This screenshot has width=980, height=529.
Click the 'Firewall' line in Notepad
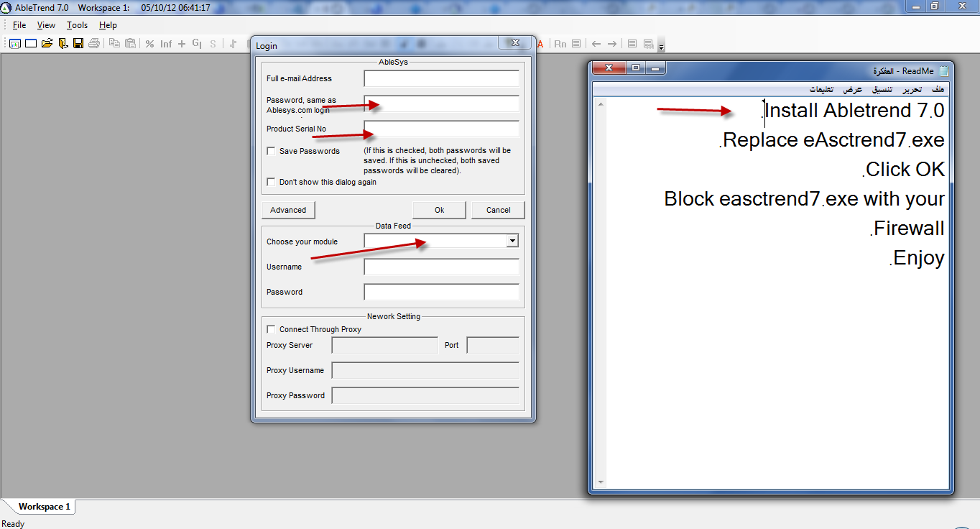click(x=907, y=229)
